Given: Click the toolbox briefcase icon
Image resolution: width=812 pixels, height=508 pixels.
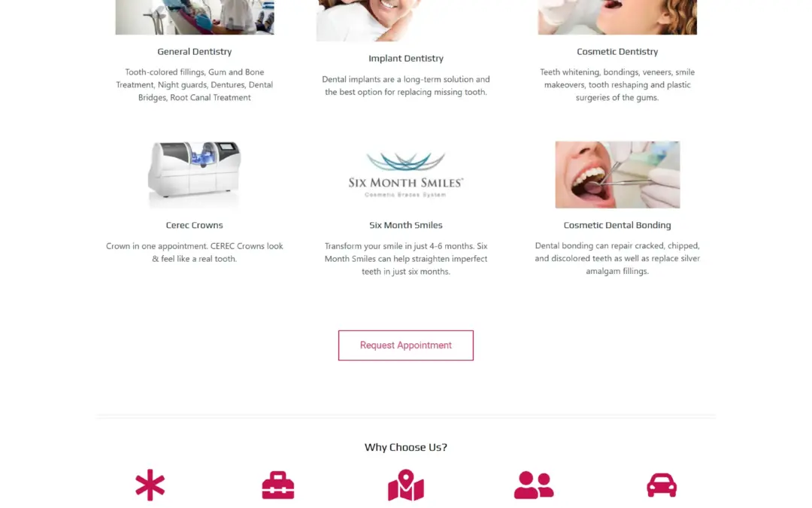Looking at the screenshot, I should pyautogui.click(x=278, y=485).
